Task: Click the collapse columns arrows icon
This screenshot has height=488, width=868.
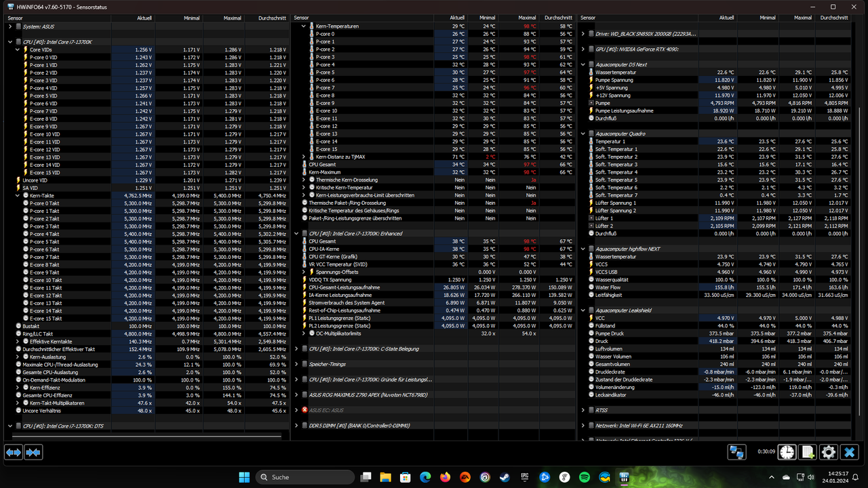Action: [x=33, y=451]
